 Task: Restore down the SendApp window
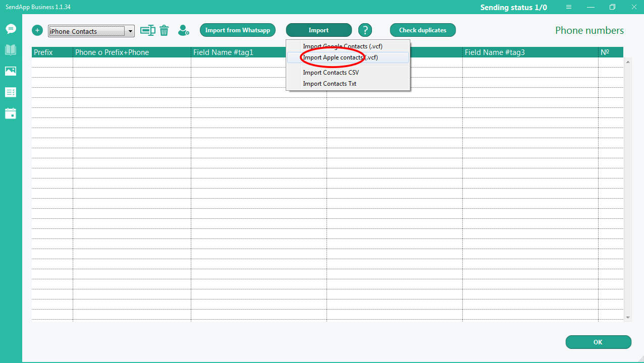coord(612,7)
